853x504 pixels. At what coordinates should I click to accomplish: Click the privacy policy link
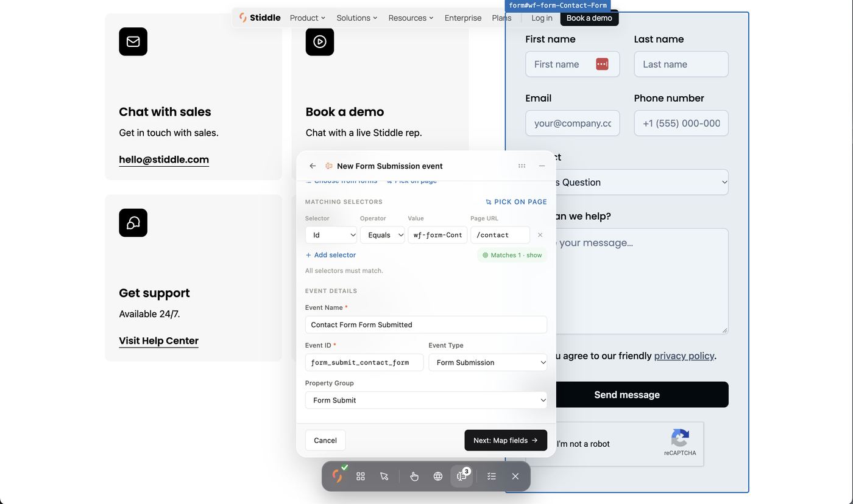coord(684,355)
